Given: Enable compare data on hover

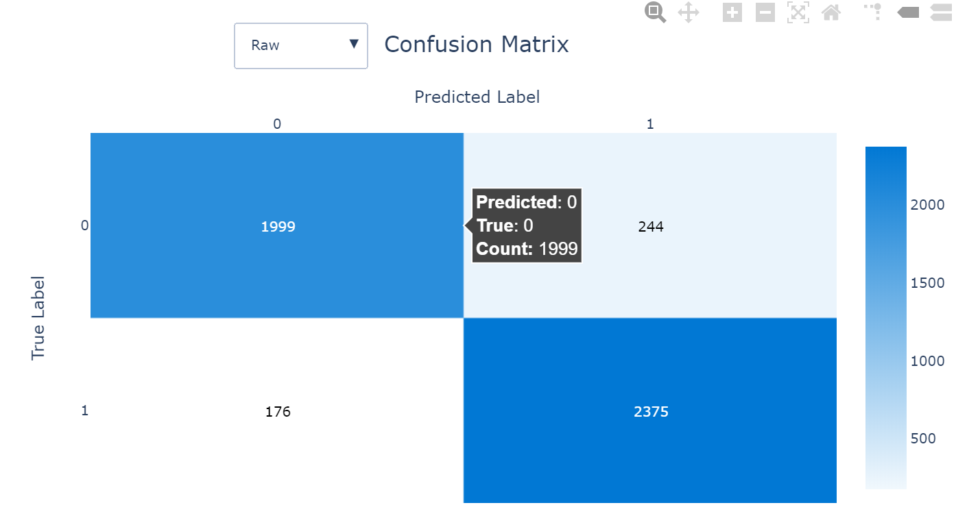Looking at the screenshot, I should [941, 12].
